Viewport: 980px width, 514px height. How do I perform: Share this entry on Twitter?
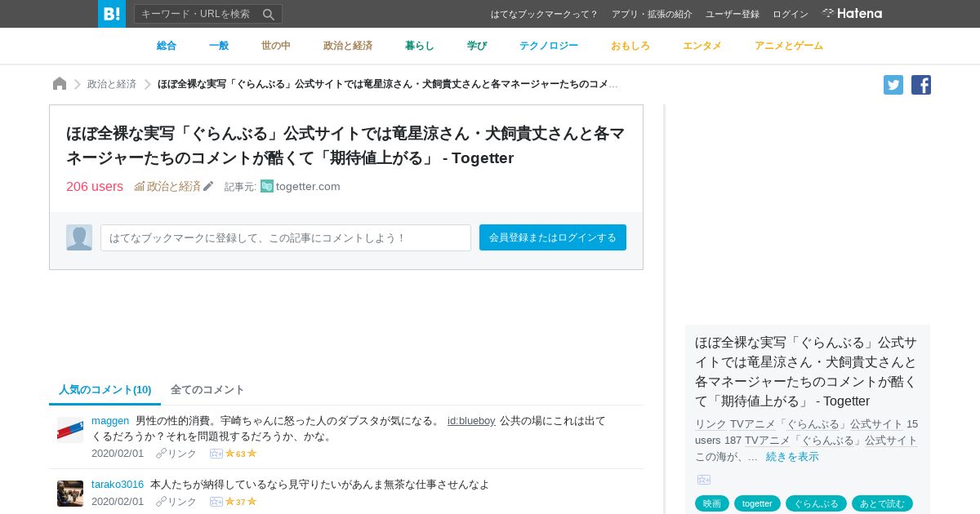point(893,85)
